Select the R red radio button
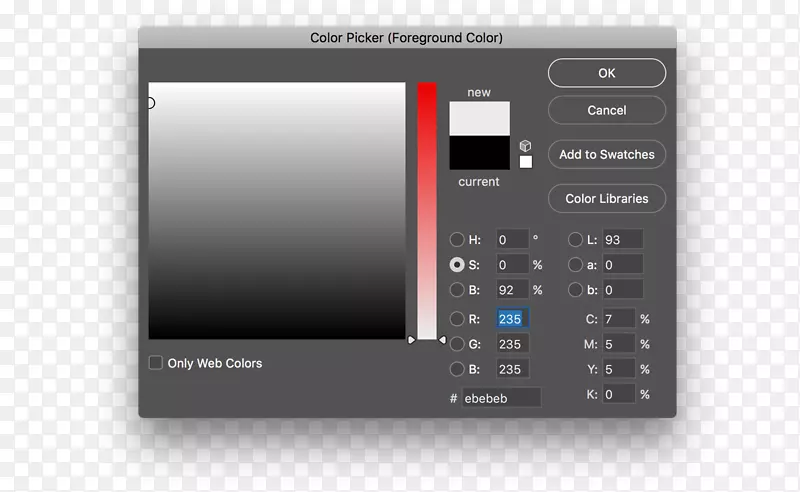Screen dimensions: 800x492 click(x=457, y=320)
